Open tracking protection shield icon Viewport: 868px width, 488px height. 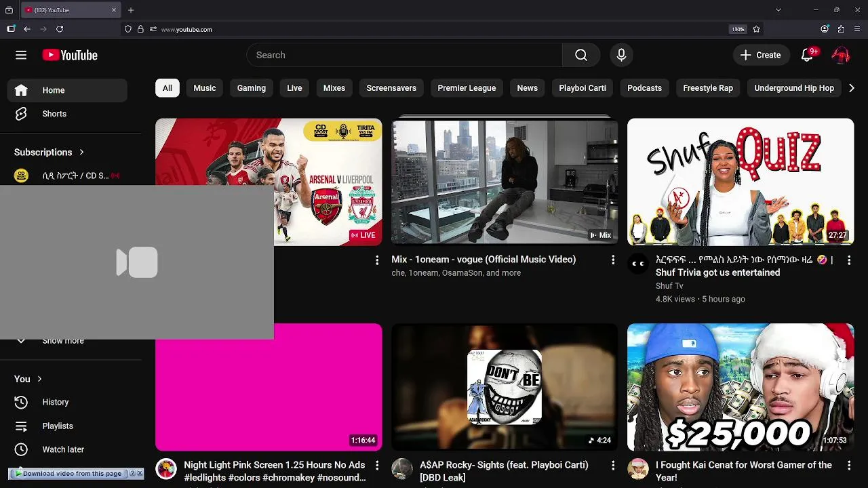point(127,29)
